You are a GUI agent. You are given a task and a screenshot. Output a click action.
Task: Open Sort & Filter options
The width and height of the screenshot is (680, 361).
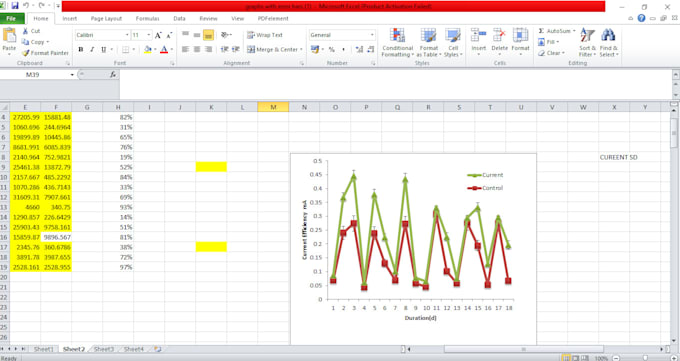tap(587, 43)
